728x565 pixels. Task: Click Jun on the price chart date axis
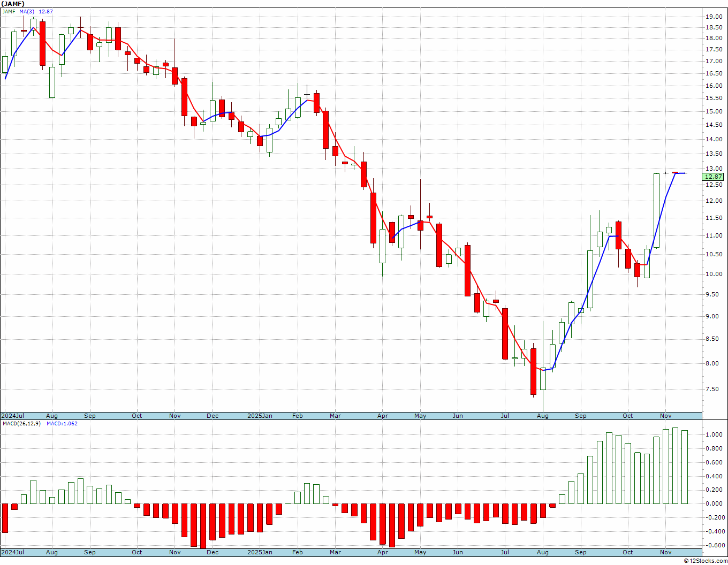click(x=458, y=416)
